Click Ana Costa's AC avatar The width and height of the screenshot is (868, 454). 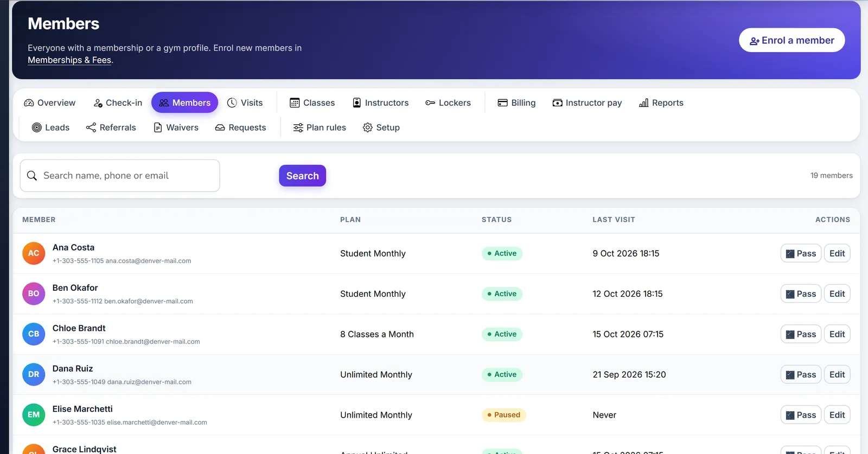pos(34,253)
